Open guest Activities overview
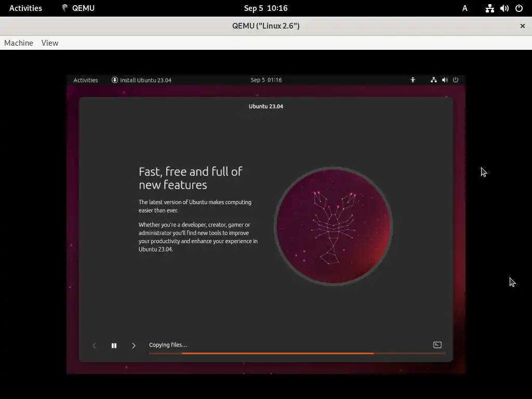 86,80
